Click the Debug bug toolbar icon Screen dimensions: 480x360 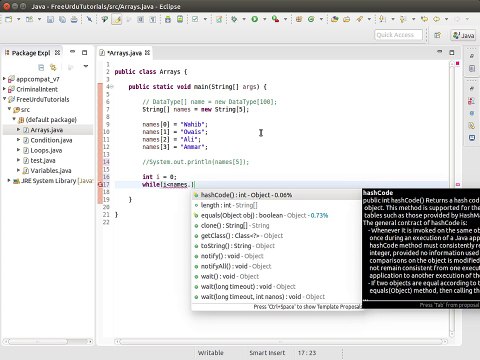[234, 19]
